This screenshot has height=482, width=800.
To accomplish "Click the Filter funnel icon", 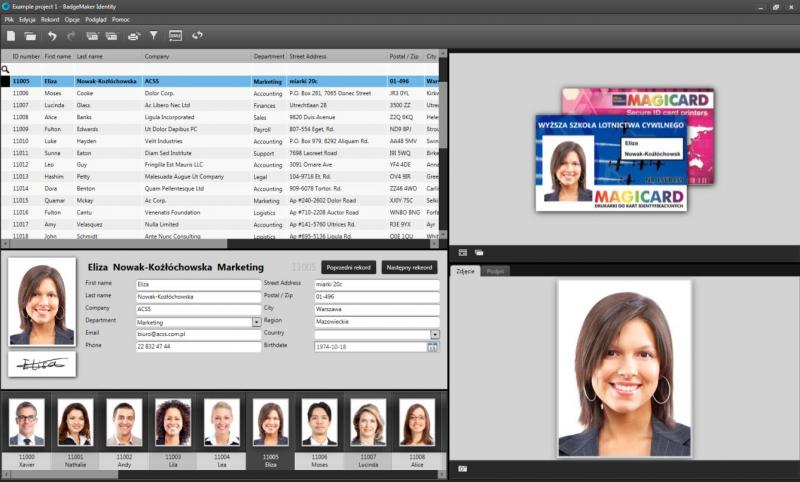I will 154,35.
